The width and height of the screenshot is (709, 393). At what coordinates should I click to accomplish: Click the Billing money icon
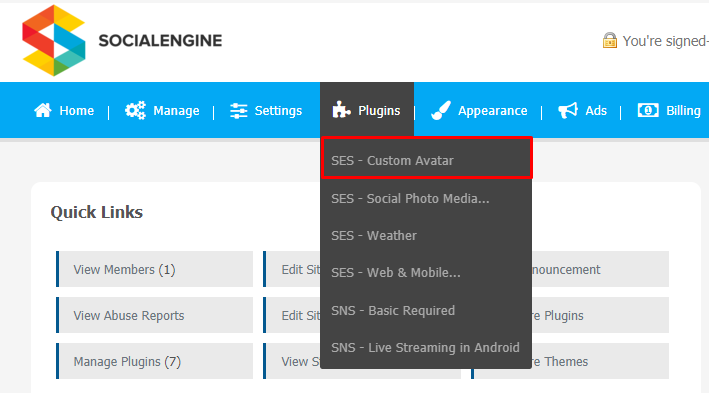click(x=648, y=110)
